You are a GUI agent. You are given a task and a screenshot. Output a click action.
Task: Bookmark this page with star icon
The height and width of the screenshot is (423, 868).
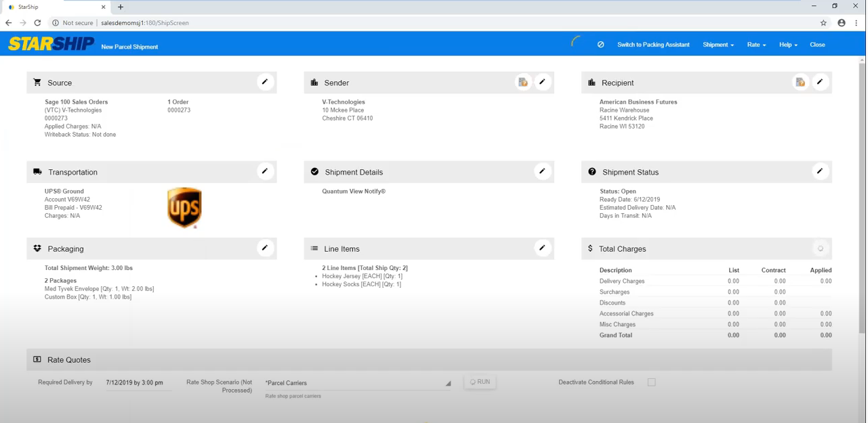823,23
